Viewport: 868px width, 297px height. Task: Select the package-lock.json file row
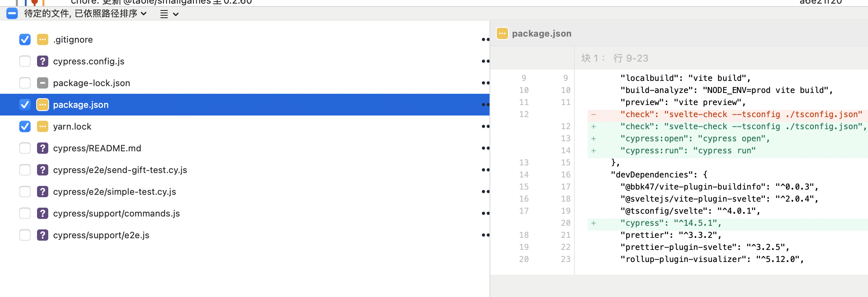[91, 83]
